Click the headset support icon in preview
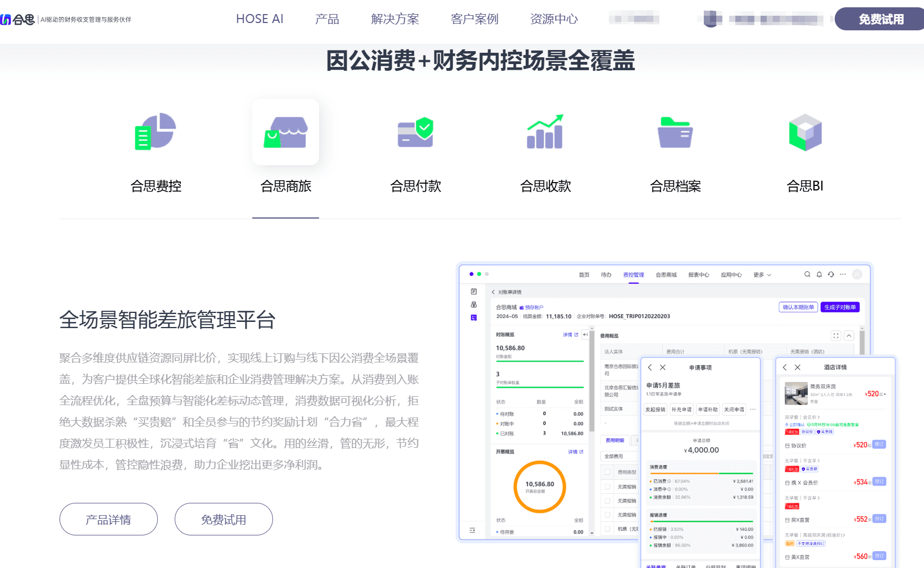The width and height of the screenshot is (924, 568). click(831, 274)
